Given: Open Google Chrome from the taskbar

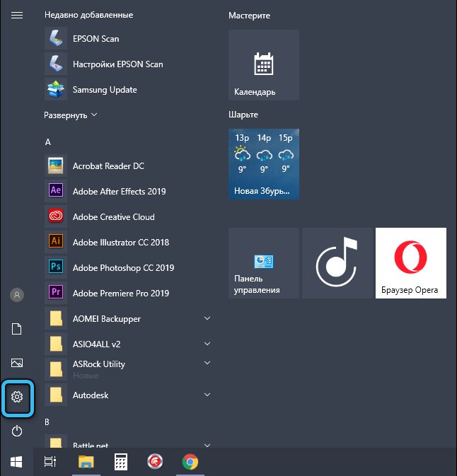Looking at the screenshot, I should pos(190,462).
